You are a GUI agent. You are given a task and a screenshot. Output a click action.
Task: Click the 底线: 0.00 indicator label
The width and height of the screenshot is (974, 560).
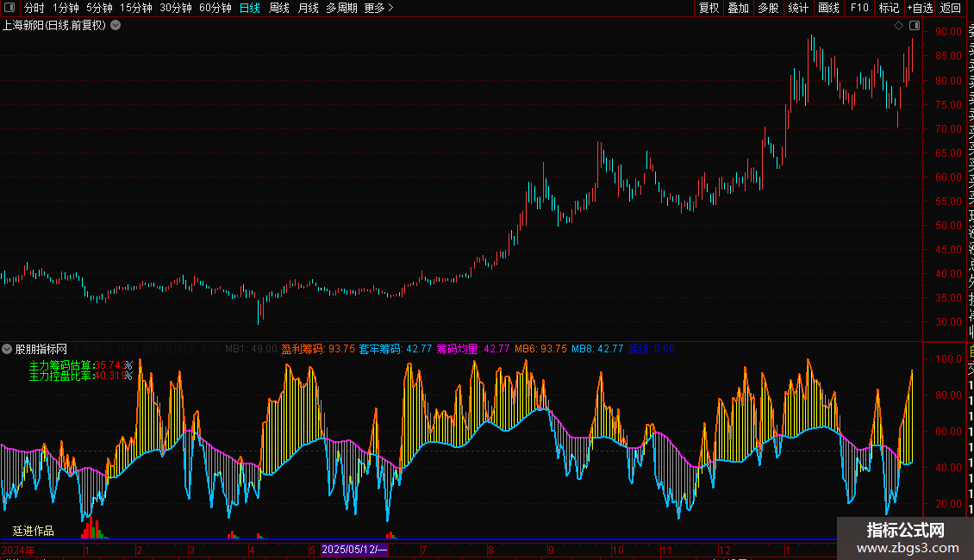(x=652, y=349)
